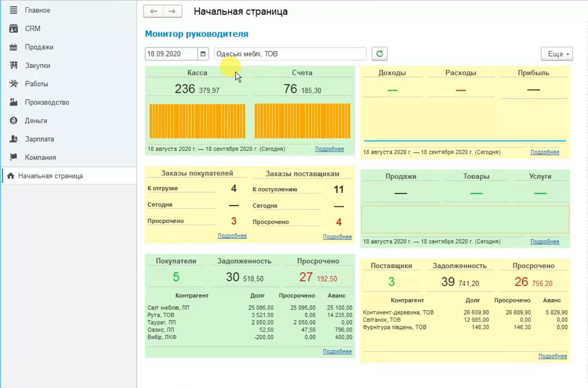
Task: Click supplier overdue value 26 756,20
Action: point(533,282)
